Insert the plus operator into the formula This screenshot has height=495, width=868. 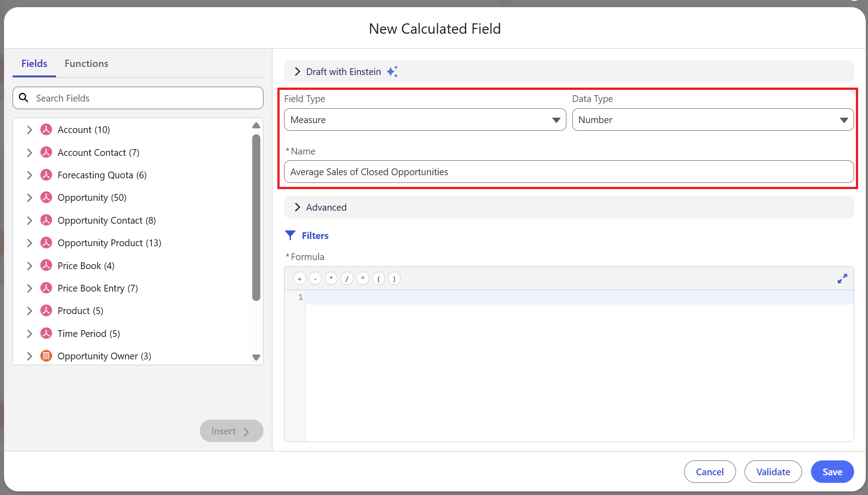point(299,278)
